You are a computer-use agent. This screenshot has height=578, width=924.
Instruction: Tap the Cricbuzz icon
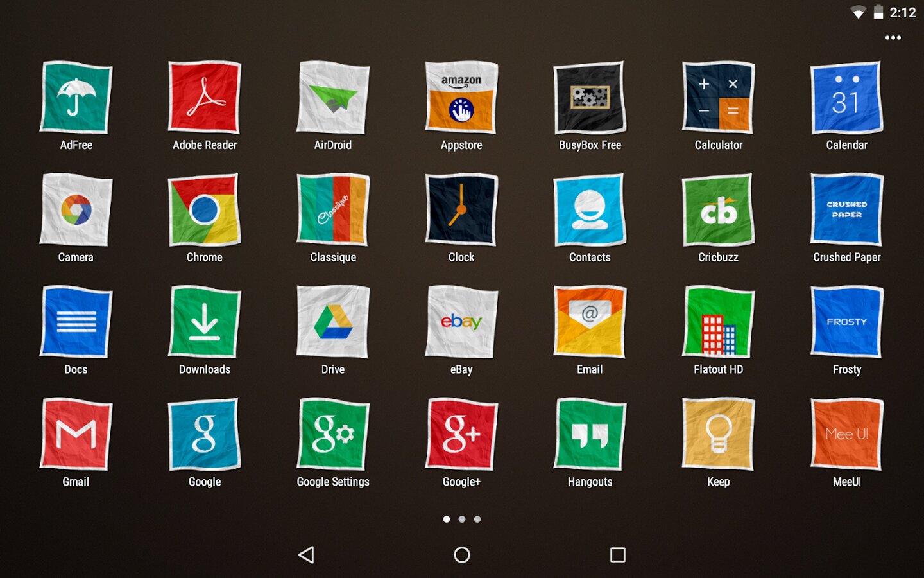coord(718,210)
